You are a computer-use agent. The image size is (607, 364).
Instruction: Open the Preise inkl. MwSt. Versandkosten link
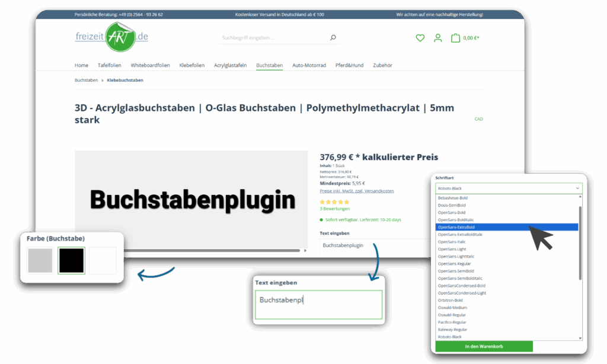coord(356,190)
